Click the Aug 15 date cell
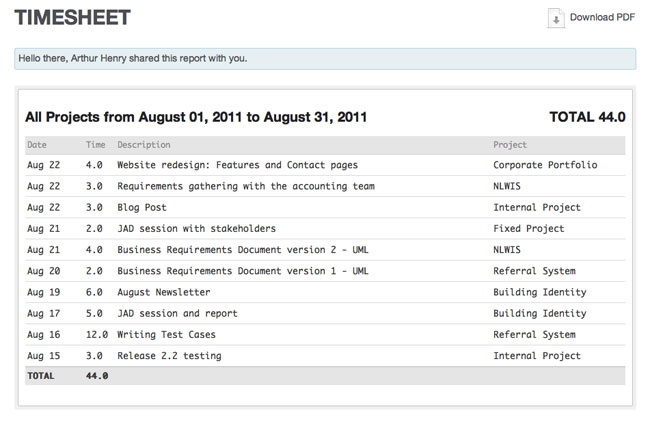The height and width of the screenshot is (422, 650). pos(44,356)
